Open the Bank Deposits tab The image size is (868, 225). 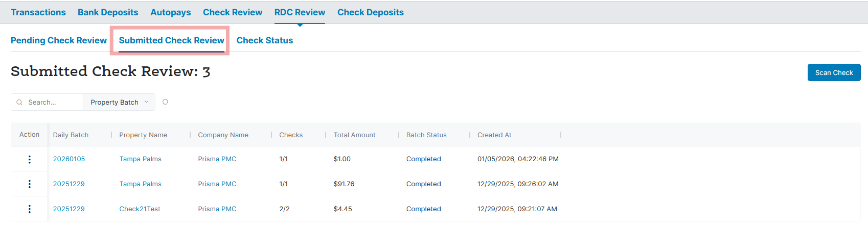pos(108,12)
